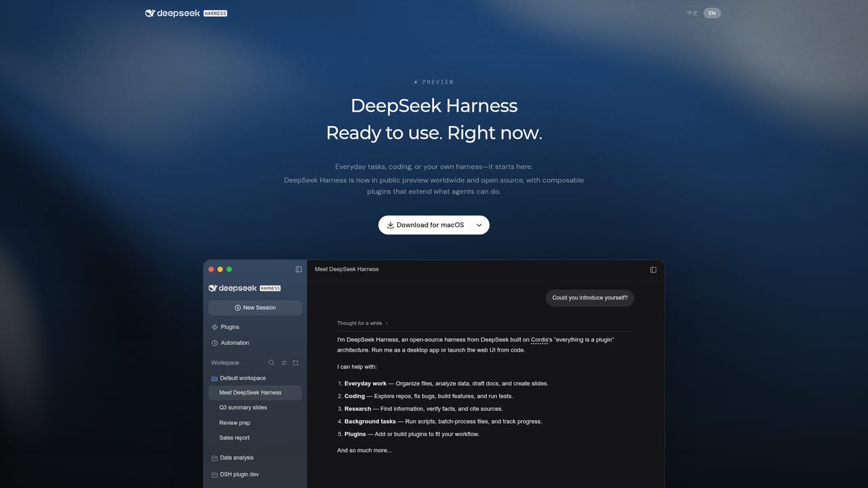Click the macOS close window button
The image size is (868, 488).
click(211, 269)
